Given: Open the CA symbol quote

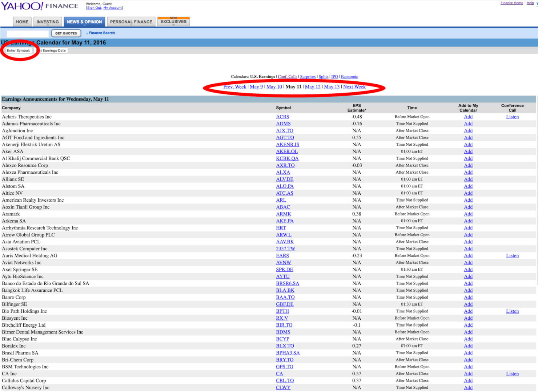Looking at the screenshot, I should [x=279, y=374].
